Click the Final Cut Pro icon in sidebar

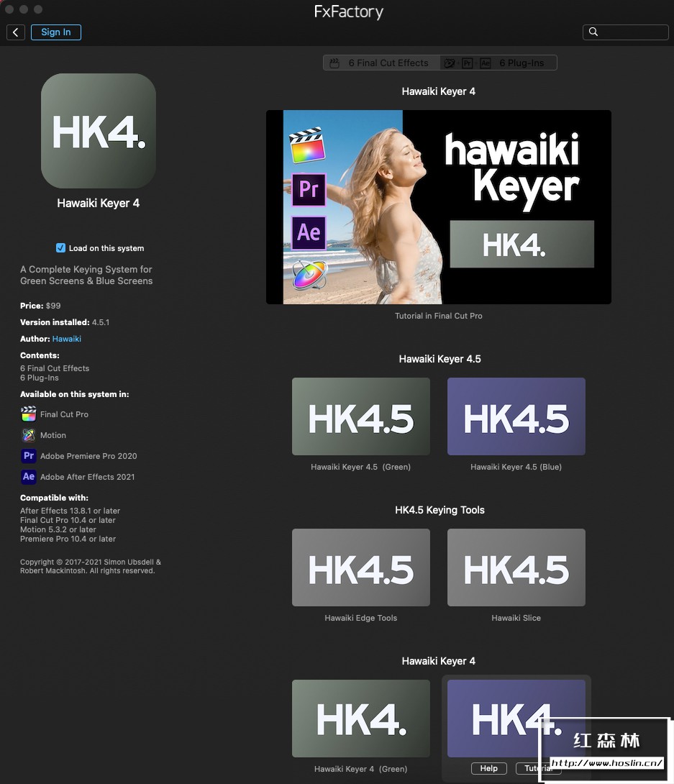(29, 414)
